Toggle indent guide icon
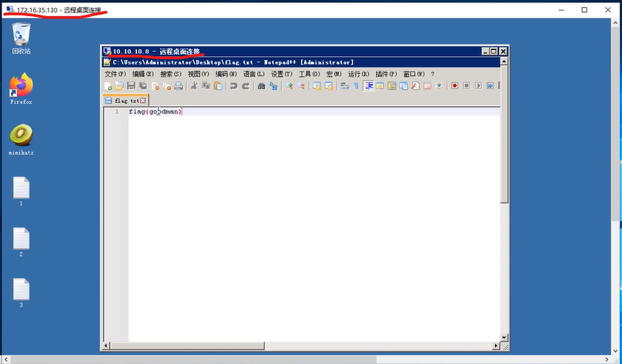The width and height of the screenshot is (622, 364). [369, 85]
